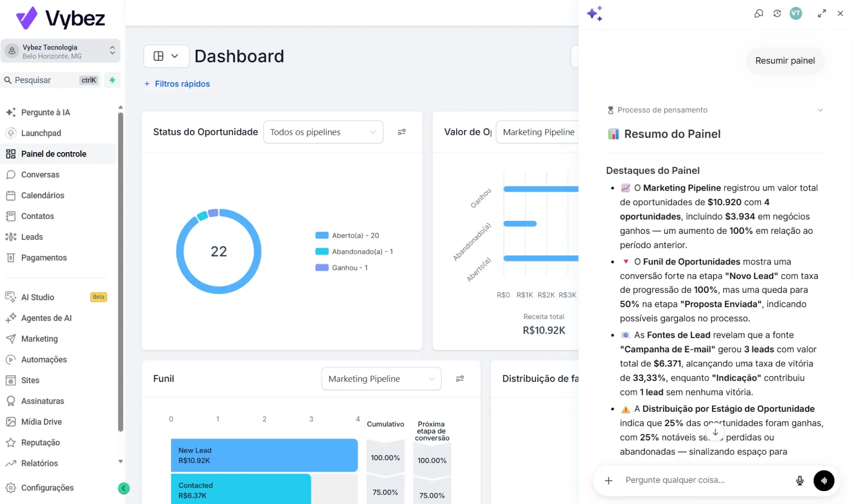The image size is (852, 504).
Task: Open the Funil Marketing Pipeline dropdown
Action: coord(381,378)
